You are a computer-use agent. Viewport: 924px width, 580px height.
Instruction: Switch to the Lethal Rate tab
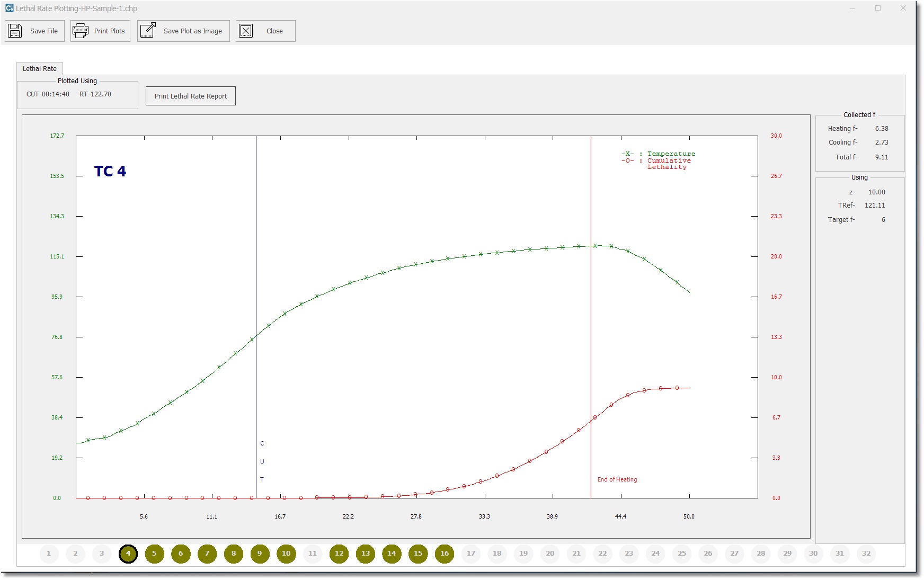(40, 69)
